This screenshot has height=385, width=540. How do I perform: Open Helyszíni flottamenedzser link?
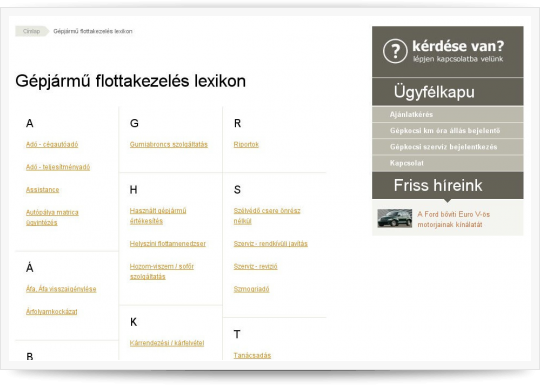coord(167,243)
